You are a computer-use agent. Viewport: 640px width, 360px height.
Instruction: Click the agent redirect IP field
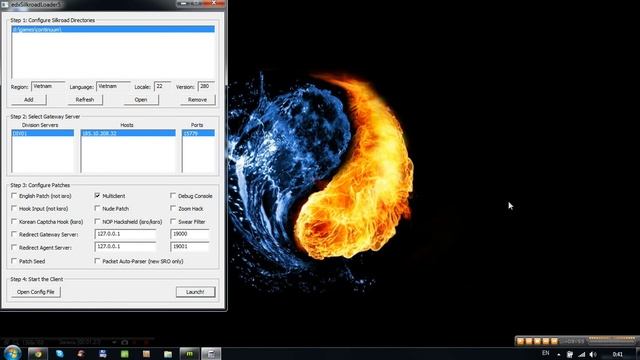coord(125,247)
